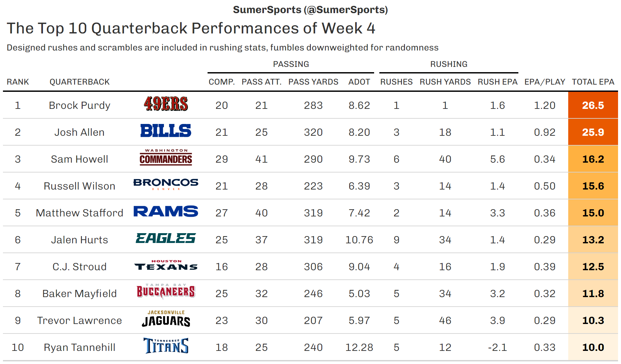This screenshot has width=621, height=364.
Task: Click the PASS YARDS column header
Action: (x=313, y=82)
